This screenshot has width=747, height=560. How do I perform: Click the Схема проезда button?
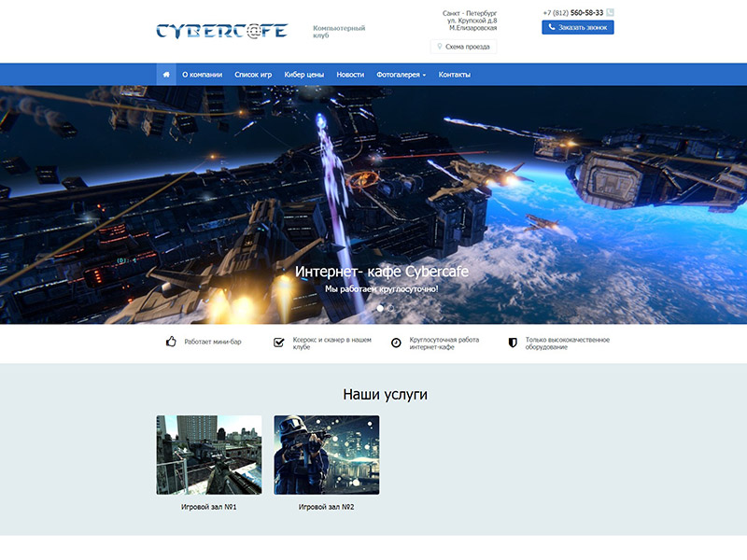coord(463,47)
